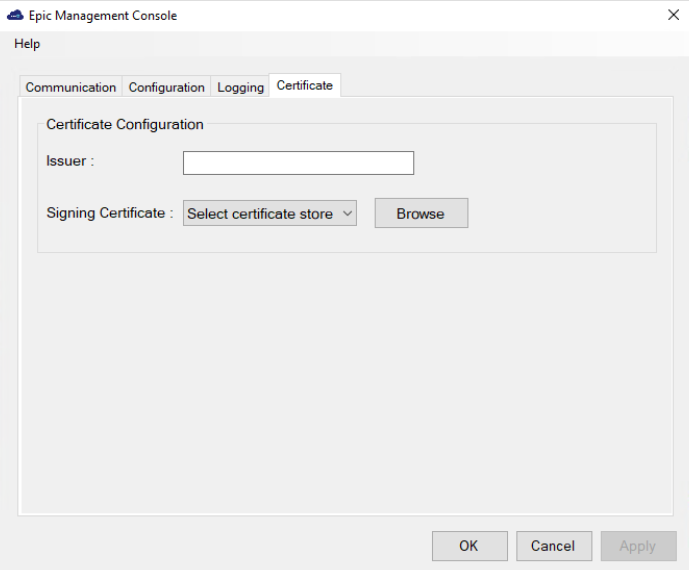Screen dimensions: 689x570
Task: Click the Browse button
Action: [421, 213]
